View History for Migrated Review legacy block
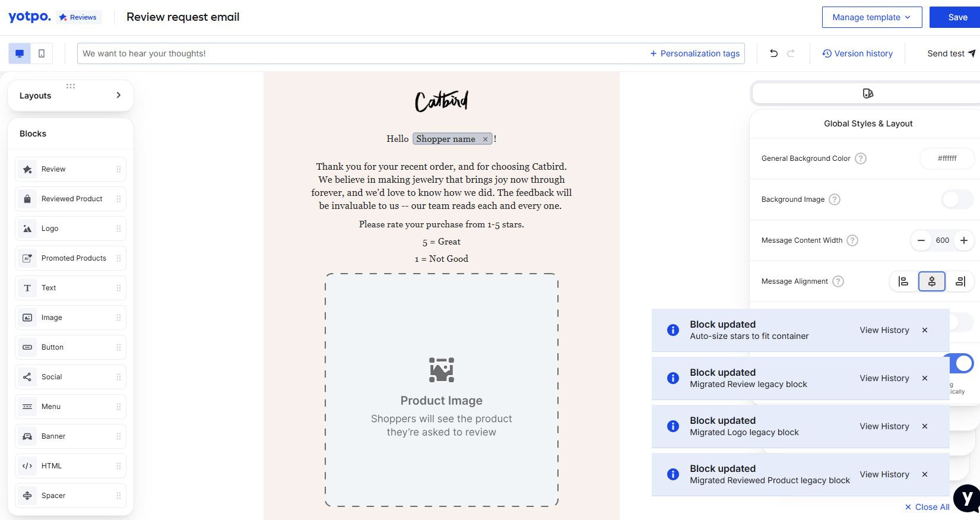Viewport: 980px width, 520px height. point(884,378)
